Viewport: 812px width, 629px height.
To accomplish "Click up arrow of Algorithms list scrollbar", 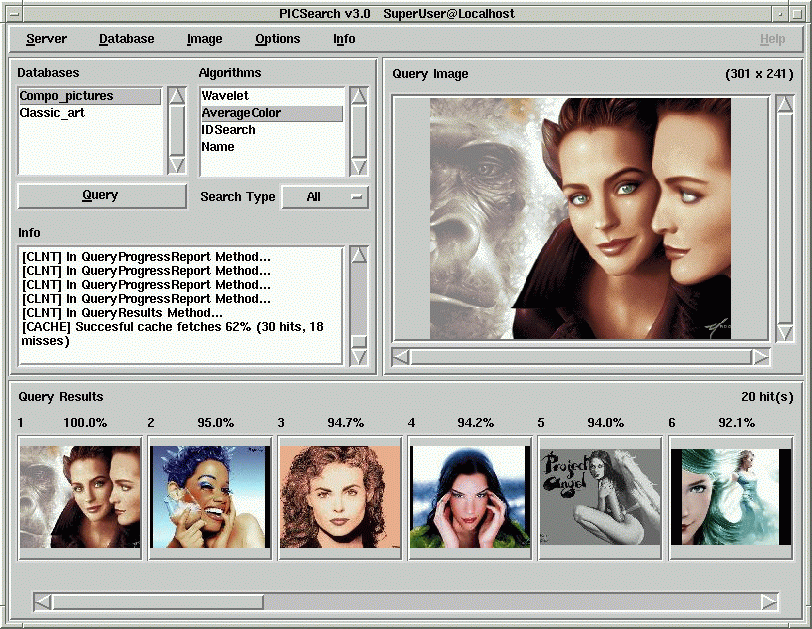I will (x=358, y=96).
